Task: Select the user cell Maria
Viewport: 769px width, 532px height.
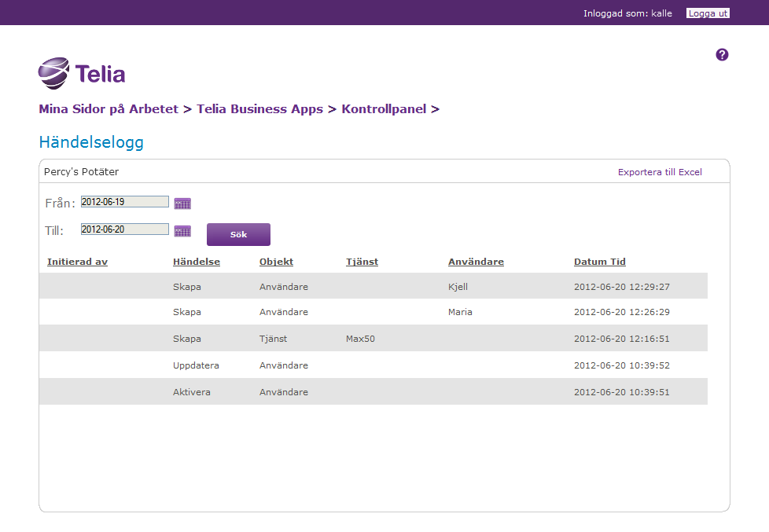Action: (x=460, y=312)
